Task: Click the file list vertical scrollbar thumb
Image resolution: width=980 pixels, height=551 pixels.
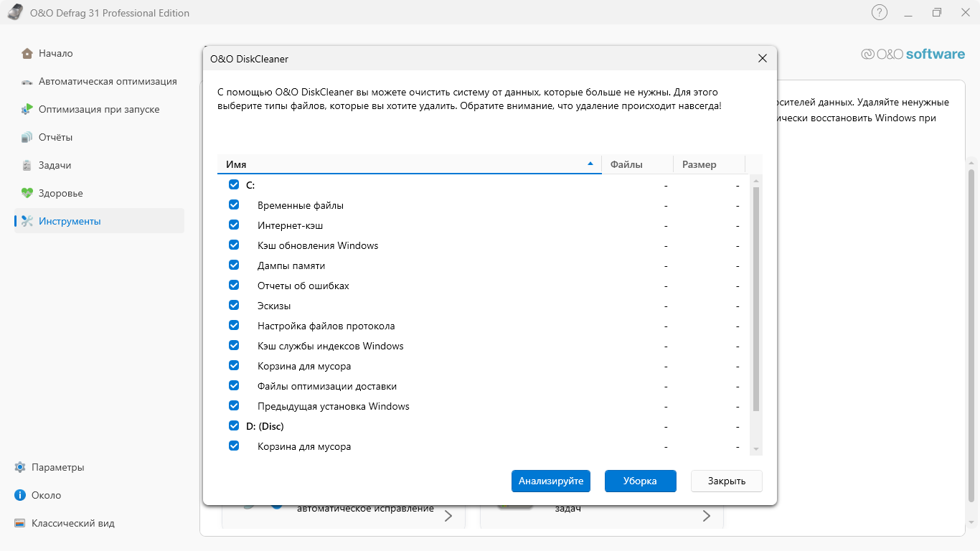Action: point(755,298)
